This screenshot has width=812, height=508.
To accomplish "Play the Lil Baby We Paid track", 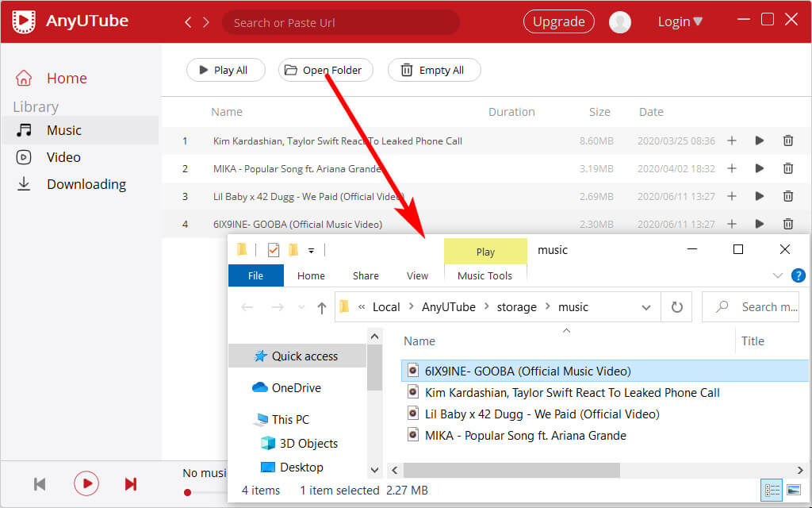I will point(759,196).
